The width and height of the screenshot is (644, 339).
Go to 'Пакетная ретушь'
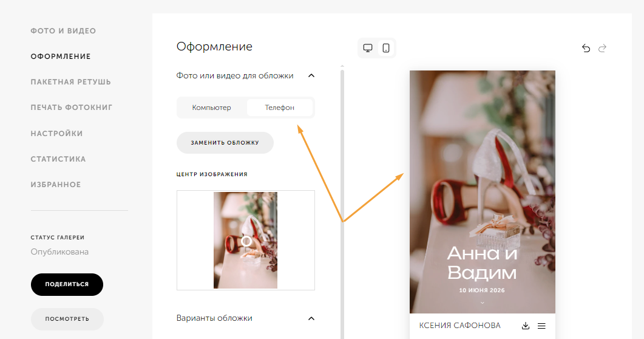pos(70,82)
